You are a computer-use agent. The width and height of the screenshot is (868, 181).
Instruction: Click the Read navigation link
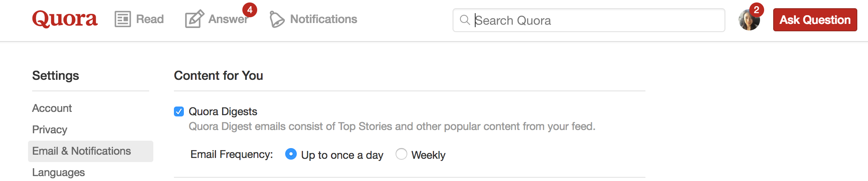click(x=150, y=19)
